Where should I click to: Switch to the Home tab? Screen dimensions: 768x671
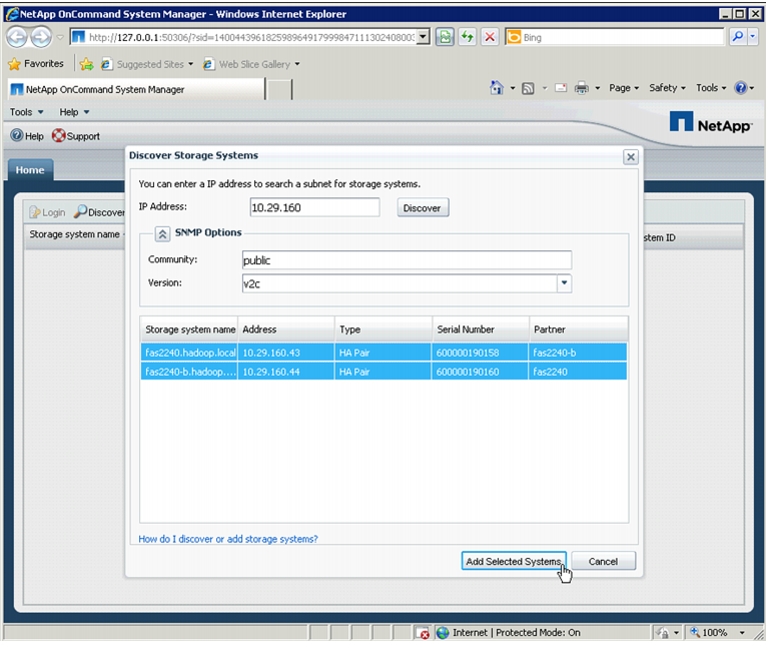coord(30,170)
